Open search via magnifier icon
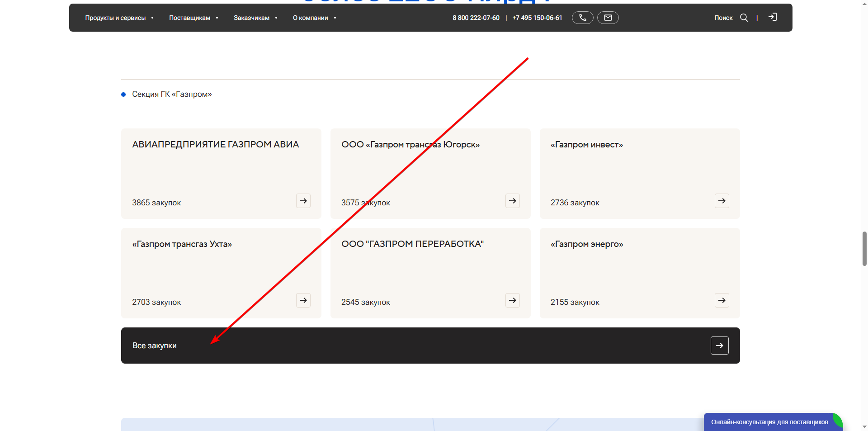Image resolution: width=868 pixels, height=431 pixels. pos(744,18)
